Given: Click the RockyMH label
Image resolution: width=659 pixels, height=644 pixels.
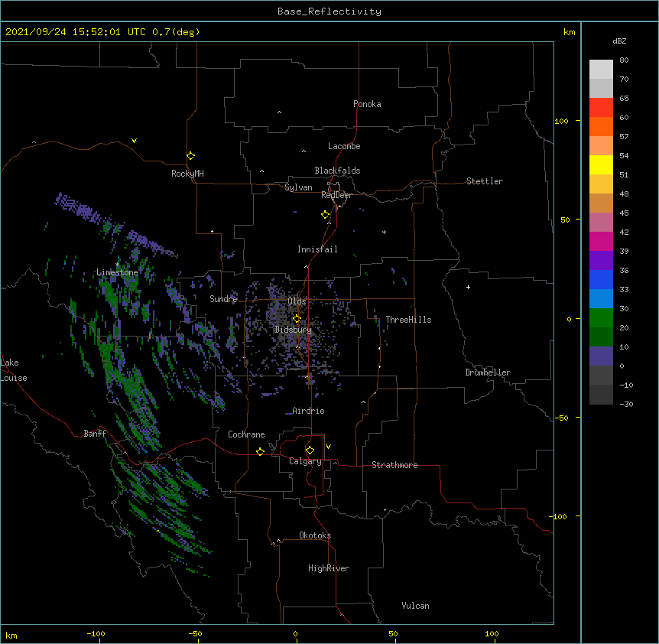Looking at the screenshot, I should (x=187, y=174).
